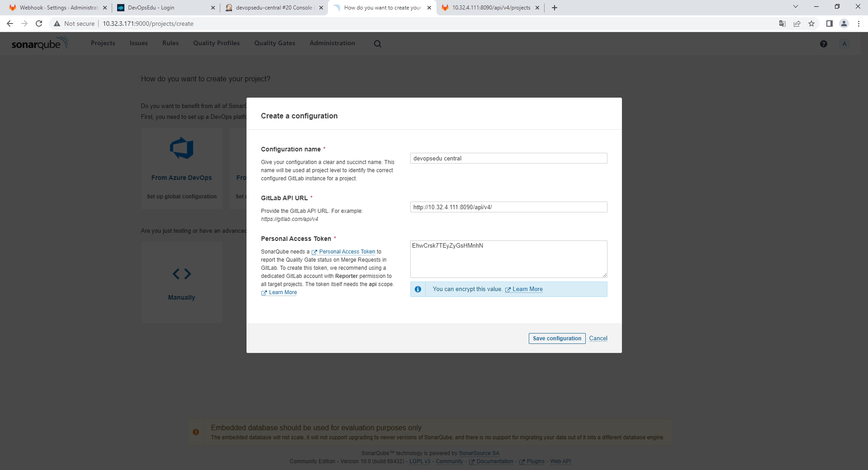868x470 pixels.
Task: Switch to 10.32.4.111:8090 api projects tab
Action: [490, 8]
